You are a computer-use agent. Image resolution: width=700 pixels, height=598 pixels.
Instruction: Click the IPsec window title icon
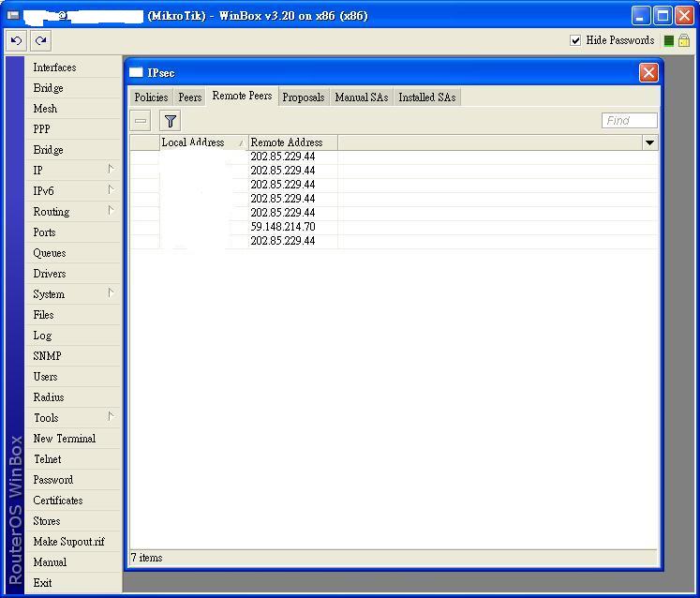[136, 72]
